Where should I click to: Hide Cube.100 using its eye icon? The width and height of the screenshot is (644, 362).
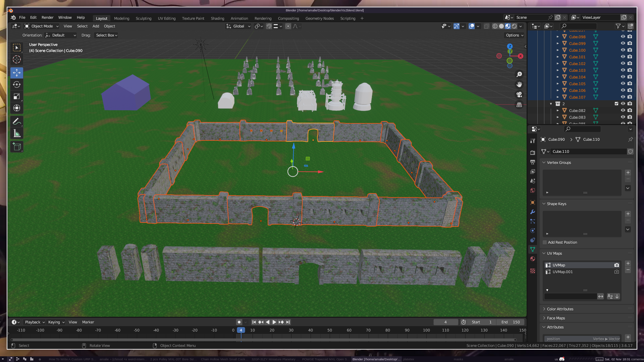[x=623, y=50]
